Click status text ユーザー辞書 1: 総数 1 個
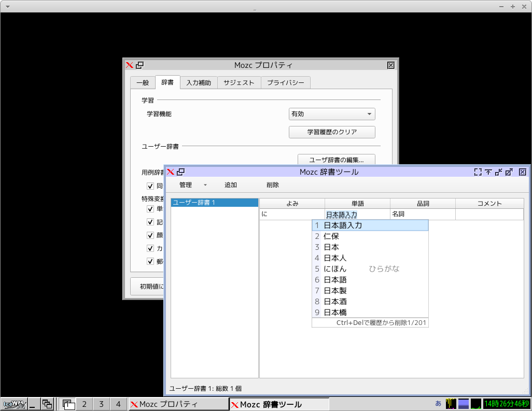The width and height of the screenshot is (532, 411). pos(205,389)
